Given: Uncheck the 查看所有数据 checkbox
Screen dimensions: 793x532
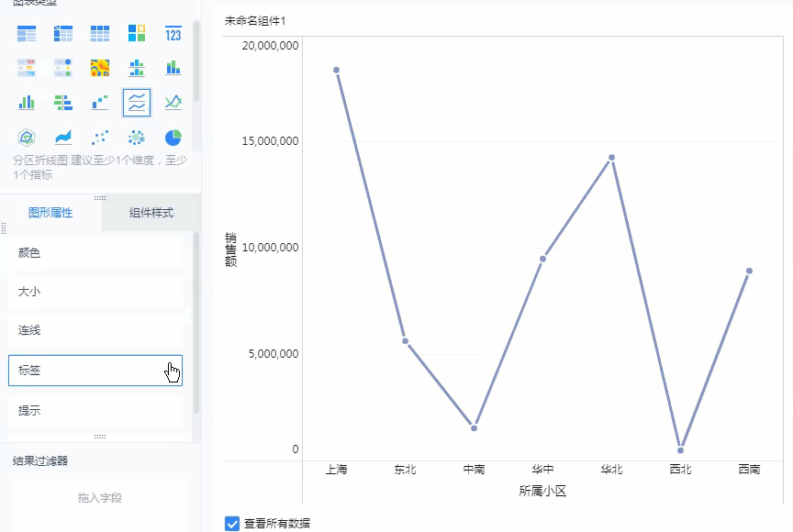Looking at the screenshot, I should [x=232, y=523].
